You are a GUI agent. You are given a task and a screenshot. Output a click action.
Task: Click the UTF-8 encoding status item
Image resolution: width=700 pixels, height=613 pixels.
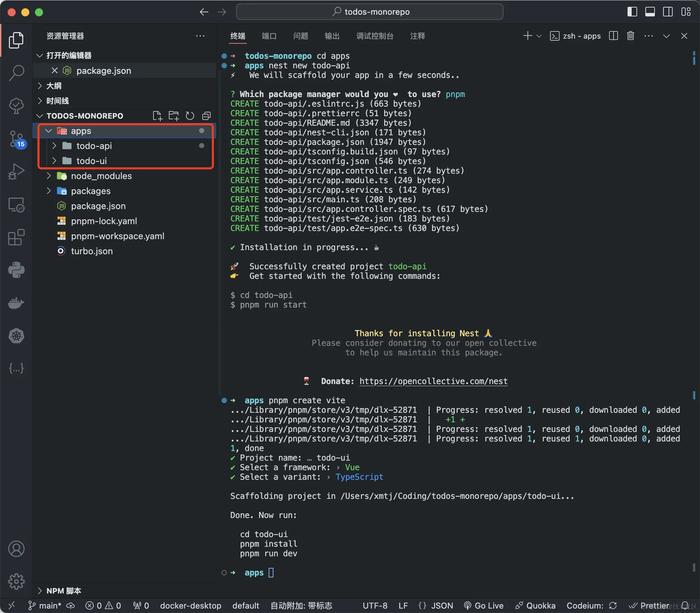point(375,605)
